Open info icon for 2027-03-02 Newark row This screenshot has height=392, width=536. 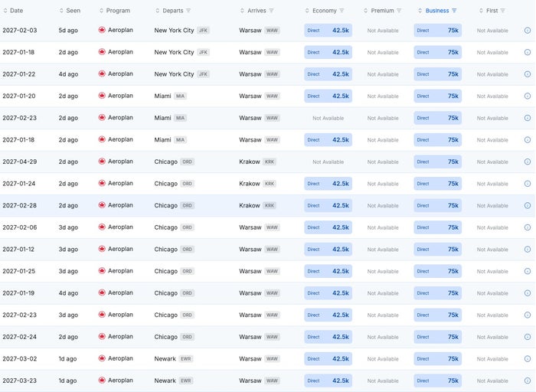[x=527, y=358]
